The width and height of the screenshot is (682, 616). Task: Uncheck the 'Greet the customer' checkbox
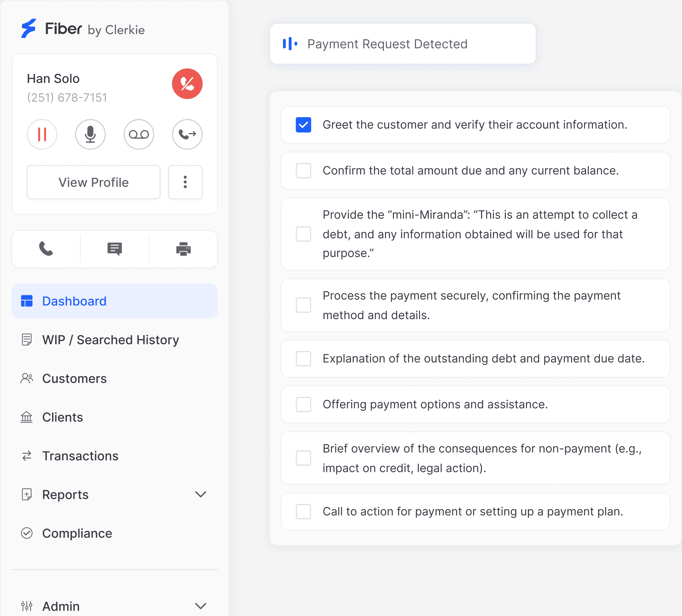coord(303,125)
